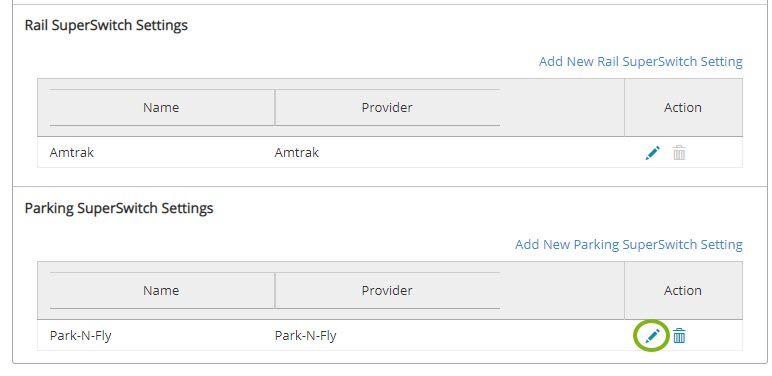Click the Parking SuperSwitch Settings heading
Image resolution: width=772 pixels, height=376 pixels.
click(119, 208)
